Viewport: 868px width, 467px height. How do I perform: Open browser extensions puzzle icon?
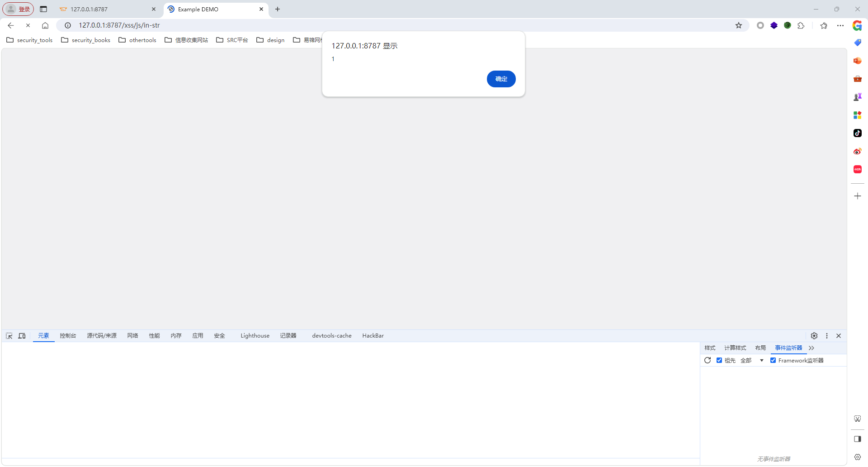[801, 25]
